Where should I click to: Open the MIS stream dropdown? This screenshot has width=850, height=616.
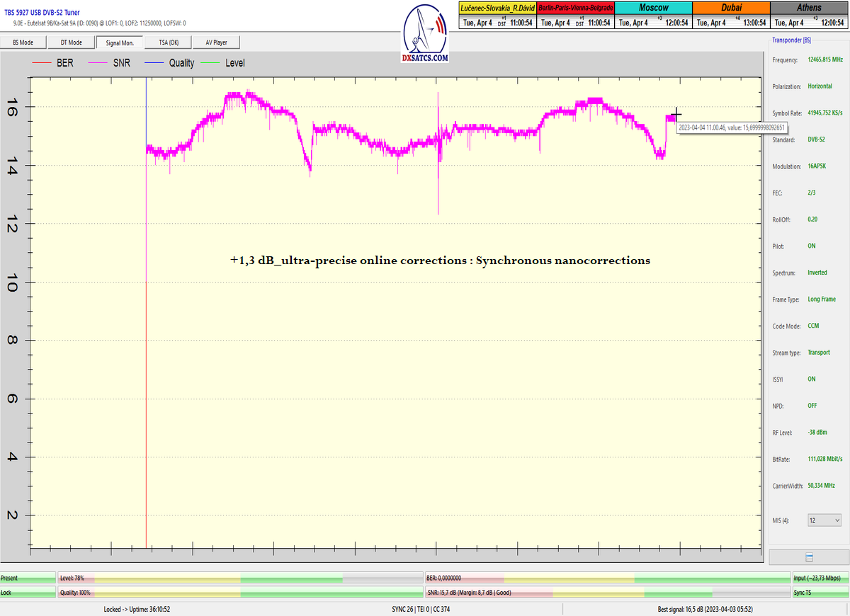pos(824,520)
